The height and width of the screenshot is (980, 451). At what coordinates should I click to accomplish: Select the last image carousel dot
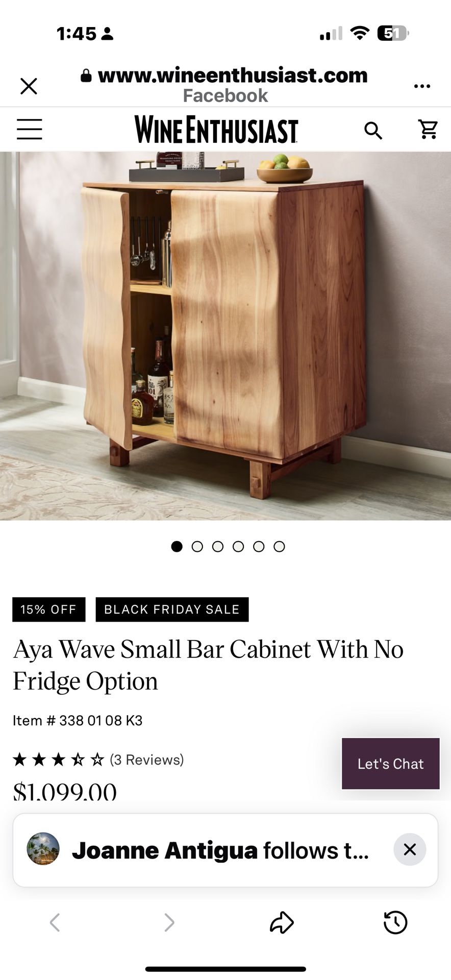279,547
